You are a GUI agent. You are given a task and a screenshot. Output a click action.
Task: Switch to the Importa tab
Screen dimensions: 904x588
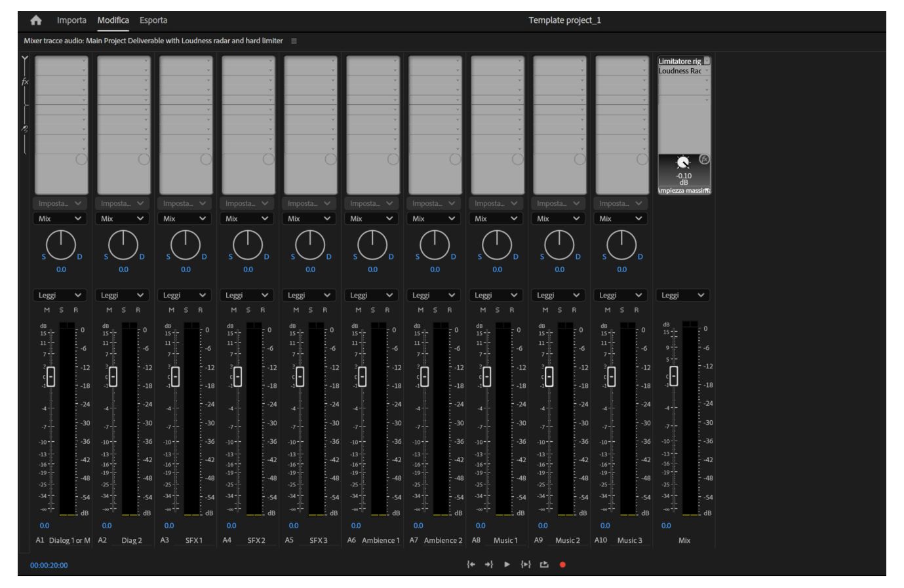click(x=71, y=20)
